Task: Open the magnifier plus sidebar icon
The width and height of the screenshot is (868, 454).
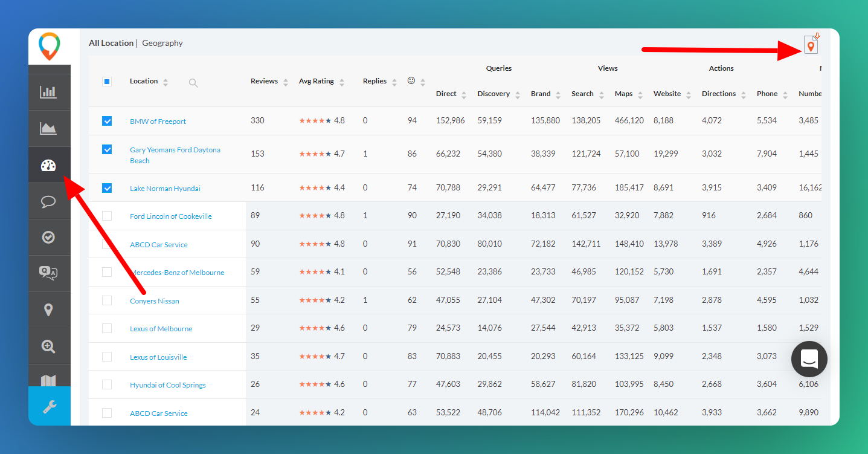Action: (48, 346)
